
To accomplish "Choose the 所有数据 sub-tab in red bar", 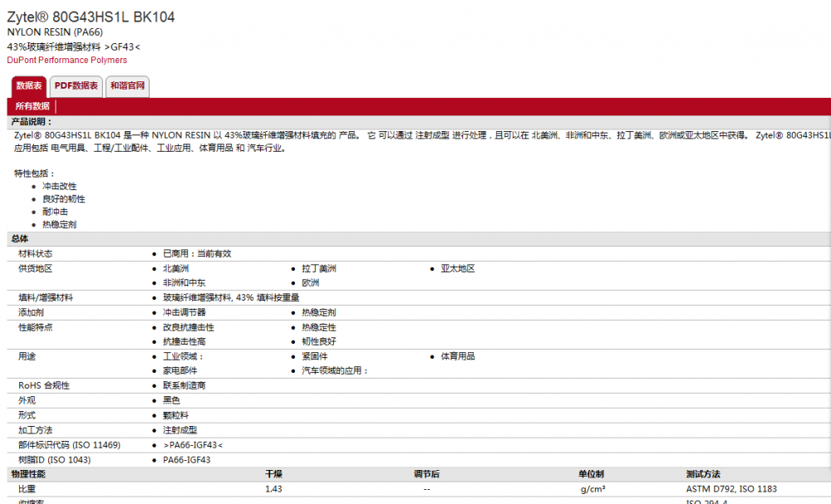I will (x=32, y=106).
